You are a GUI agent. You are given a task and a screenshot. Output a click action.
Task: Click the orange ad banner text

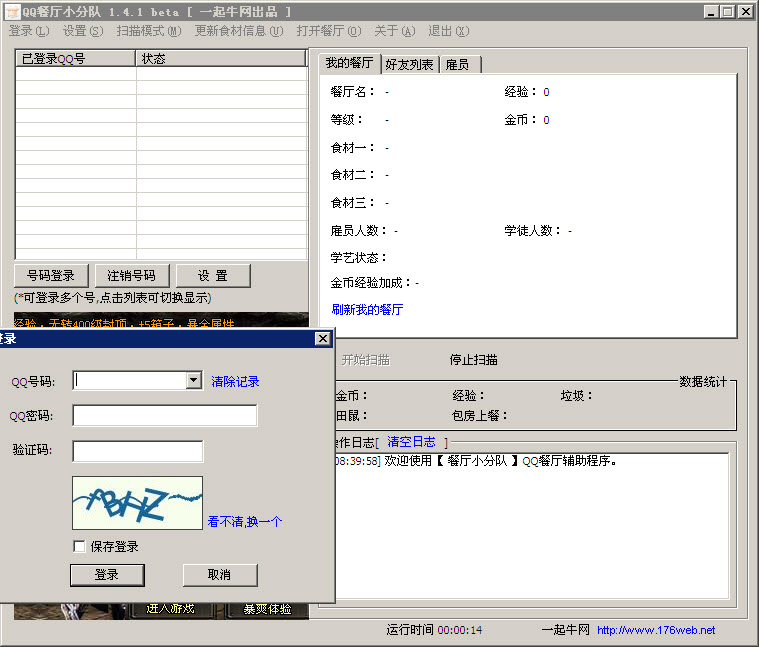(x=124, y=323)
